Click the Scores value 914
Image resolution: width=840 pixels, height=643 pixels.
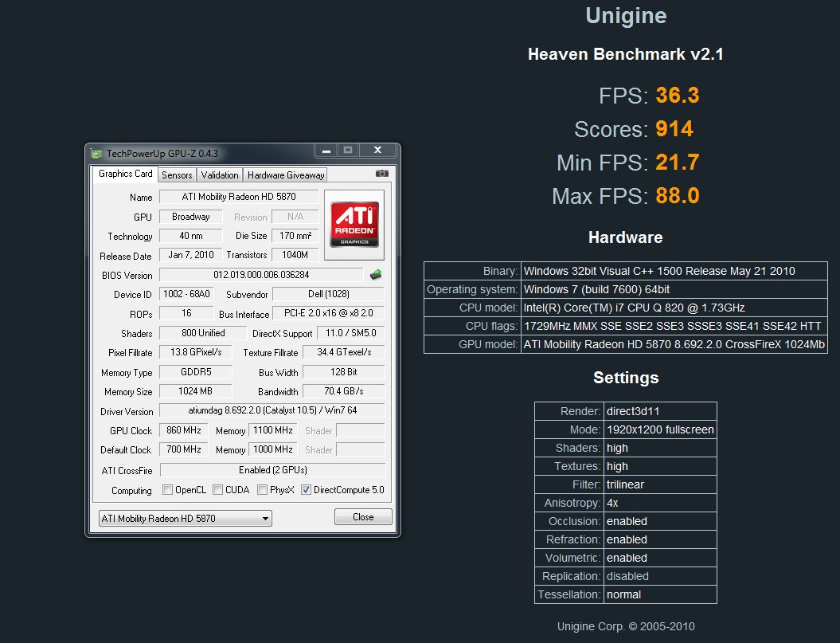pyautogui.click(x=674, y=129)
